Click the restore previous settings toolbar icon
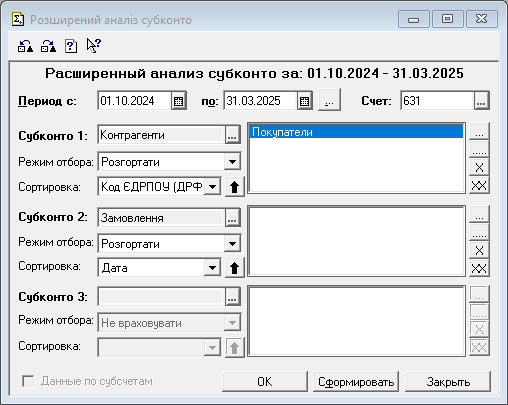The width and height of the screenshot is (508, 405). [25, 46]
